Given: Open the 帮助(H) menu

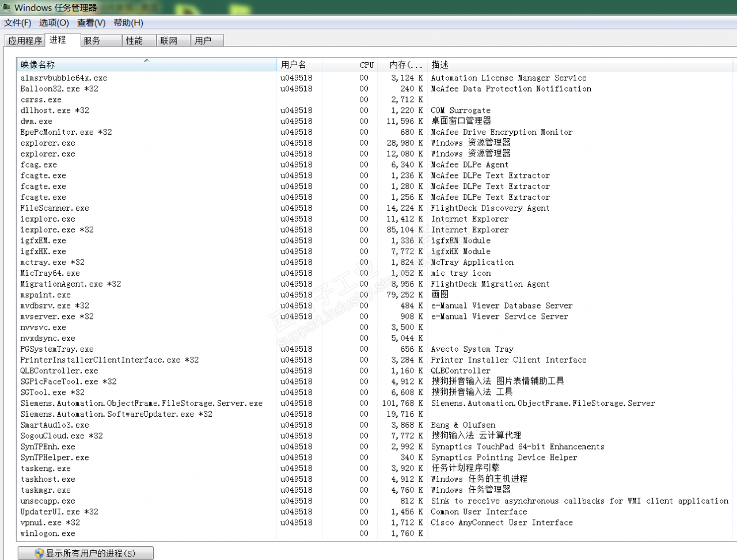Looking at the screenshot, I should (x=128, y=22).
